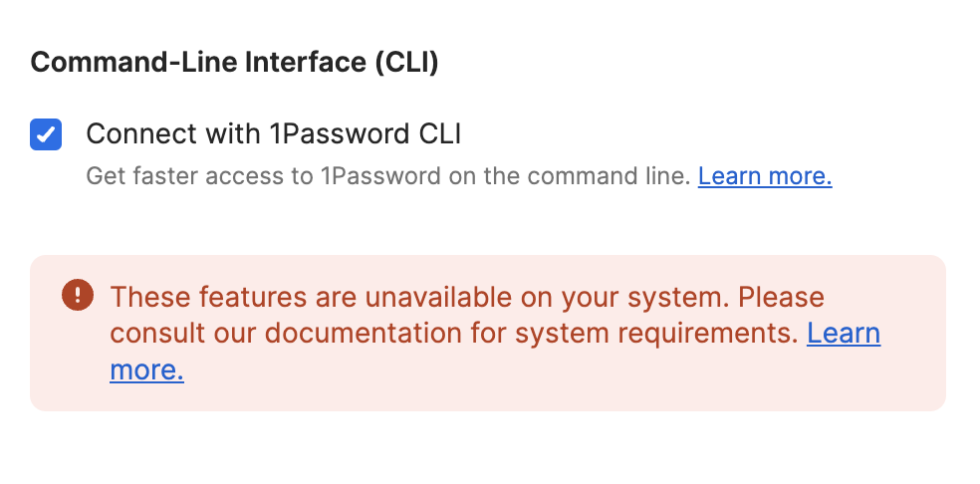Click the white checkmark in the blue box
980x484 pixels.
[46, 134]
